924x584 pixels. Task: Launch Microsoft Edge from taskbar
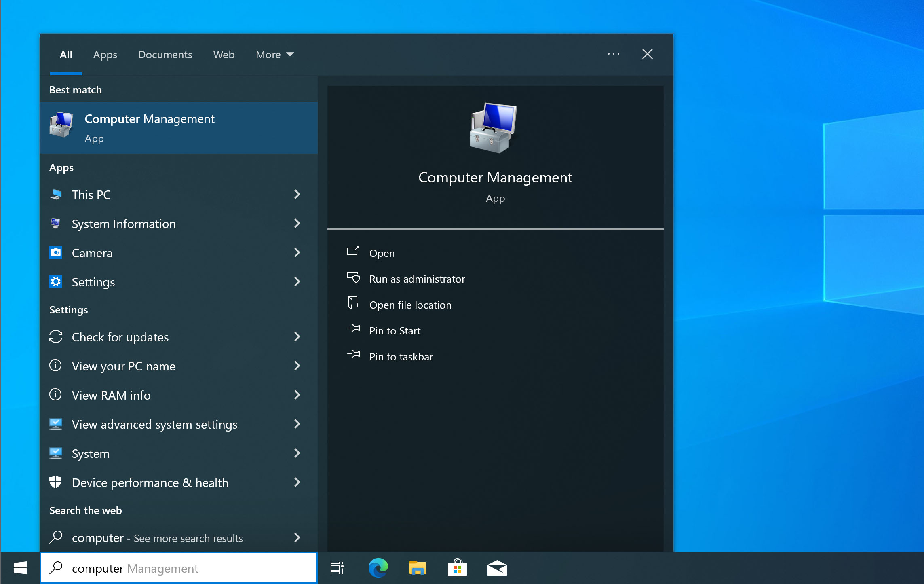[x=378, y=568]
